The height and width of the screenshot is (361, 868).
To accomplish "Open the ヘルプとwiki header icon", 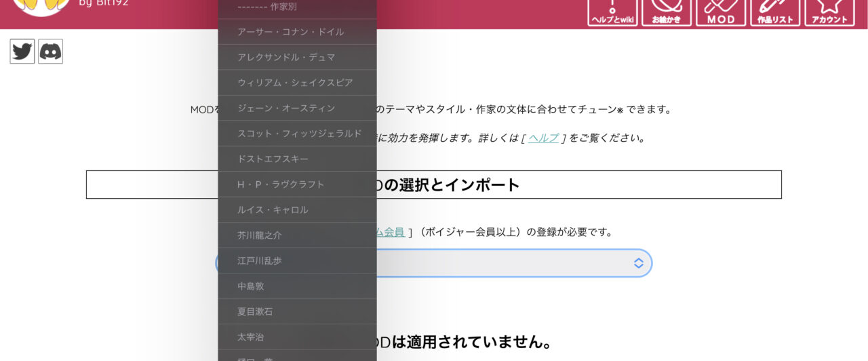I will pyautogui.click(x=612, y=13).
